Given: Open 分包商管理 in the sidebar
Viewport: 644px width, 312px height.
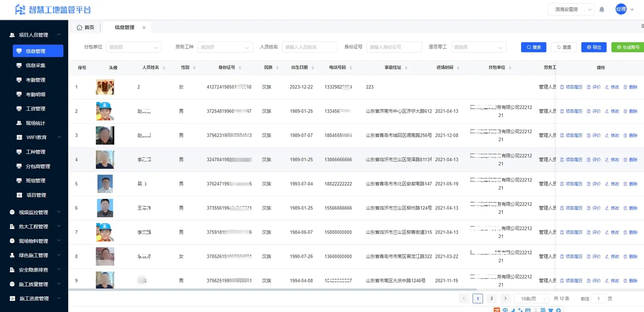Looking at the screenshot, I should 38,166.
